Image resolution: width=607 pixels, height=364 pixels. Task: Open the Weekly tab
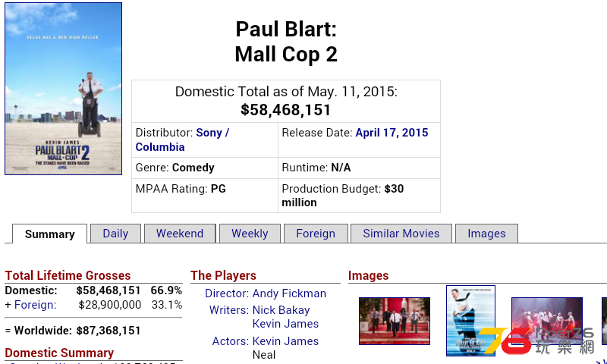250,234
